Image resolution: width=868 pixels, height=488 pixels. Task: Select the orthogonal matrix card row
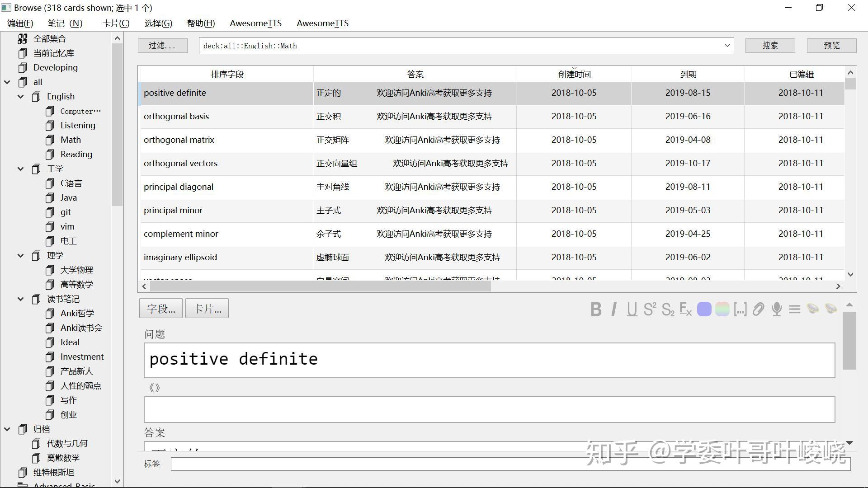(x=492, y=140)
